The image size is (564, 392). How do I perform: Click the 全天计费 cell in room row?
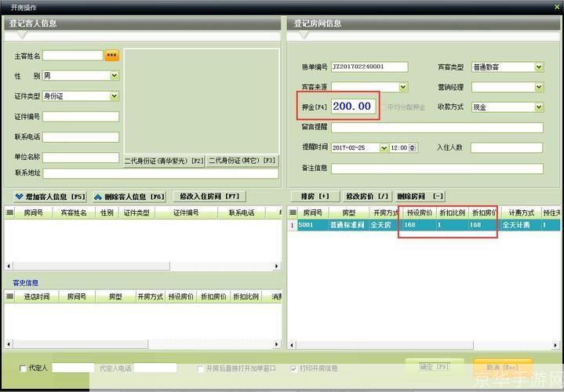point(521,225)
